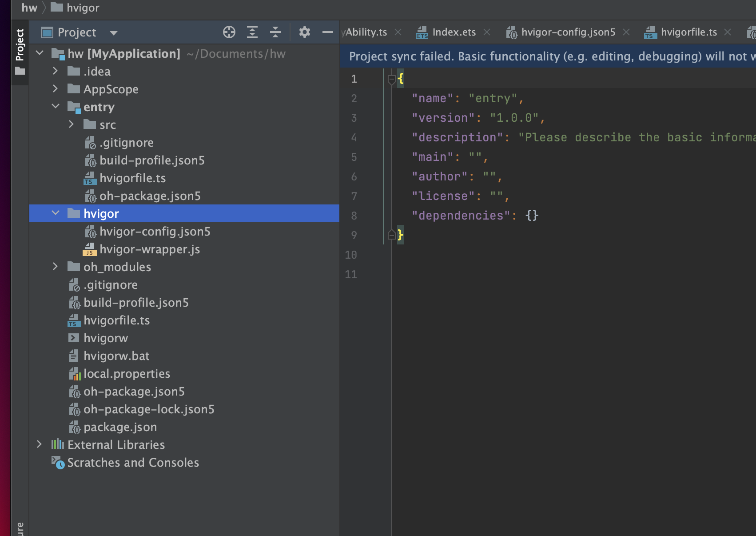Screen dimensions: 756x536
Task: Hide the Project panel with minus icon
Action: pyautogui.click(x=328, y=32)
